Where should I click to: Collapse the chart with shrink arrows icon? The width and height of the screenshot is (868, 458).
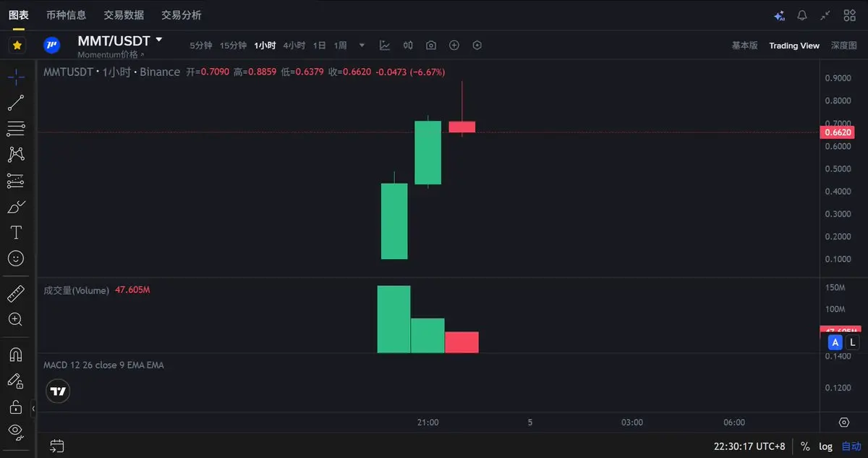(x=825, y=15)
